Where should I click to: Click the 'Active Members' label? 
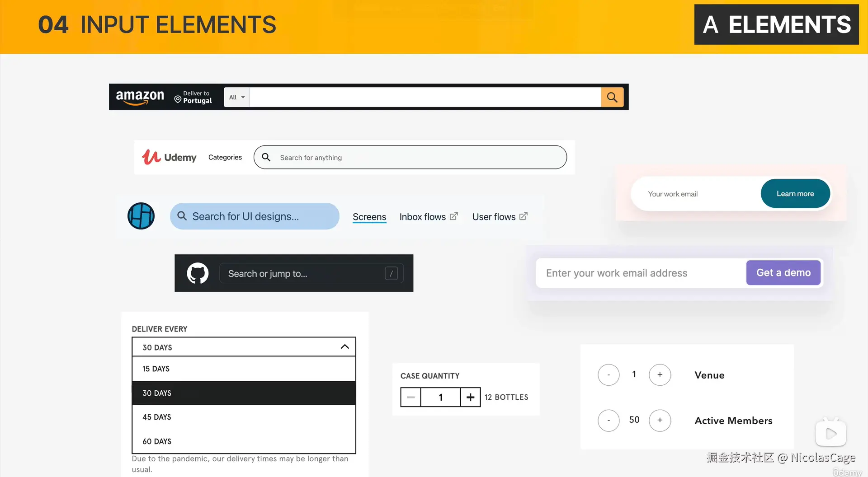pos(733,421)
